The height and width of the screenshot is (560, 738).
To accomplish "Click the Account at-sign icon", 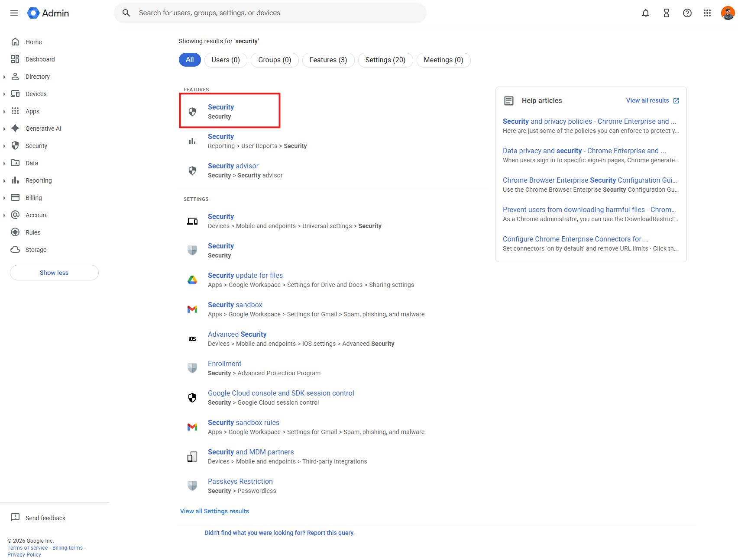I will tap(15, 215).
